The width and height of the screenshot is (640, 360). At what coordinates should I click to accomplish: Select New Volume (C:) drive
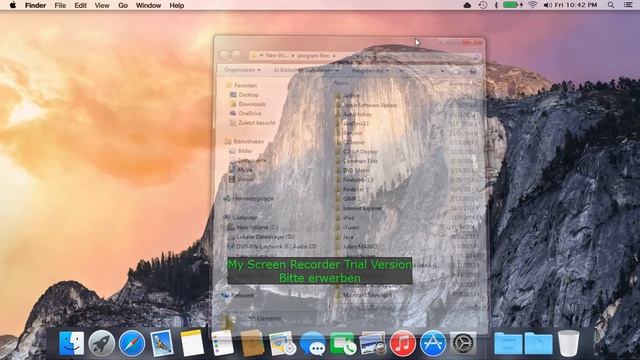point(257,227)
